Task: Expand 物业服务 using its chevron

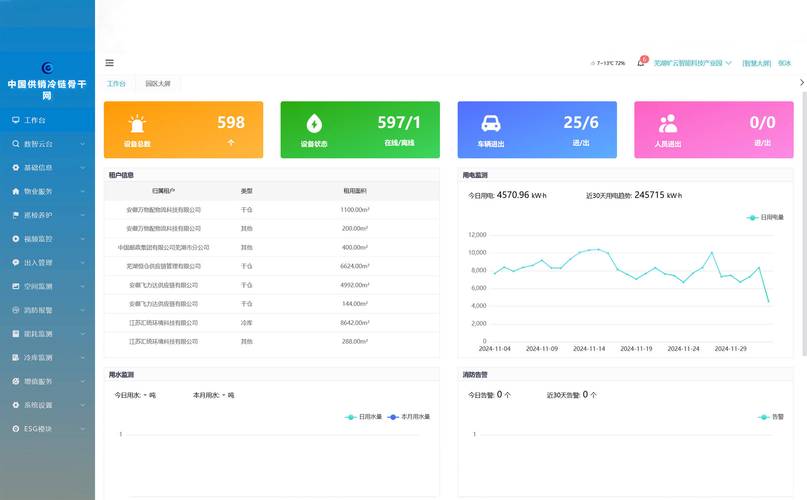Action: click(82, 191)
